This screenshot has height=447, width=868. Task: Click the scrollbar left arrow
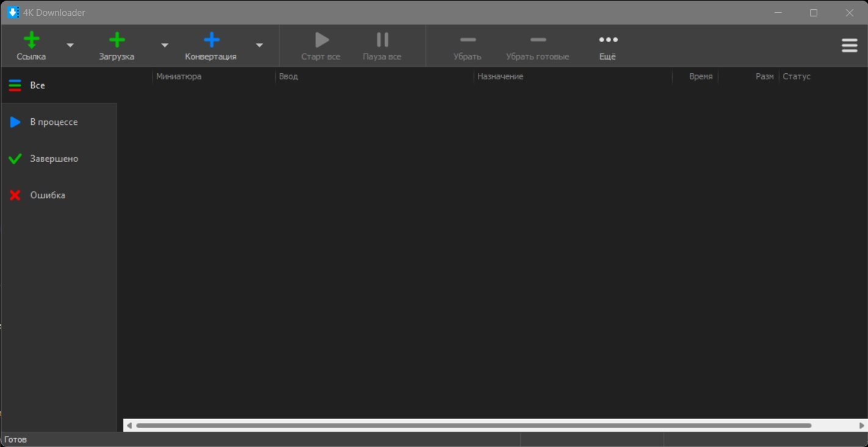(129, 426)
